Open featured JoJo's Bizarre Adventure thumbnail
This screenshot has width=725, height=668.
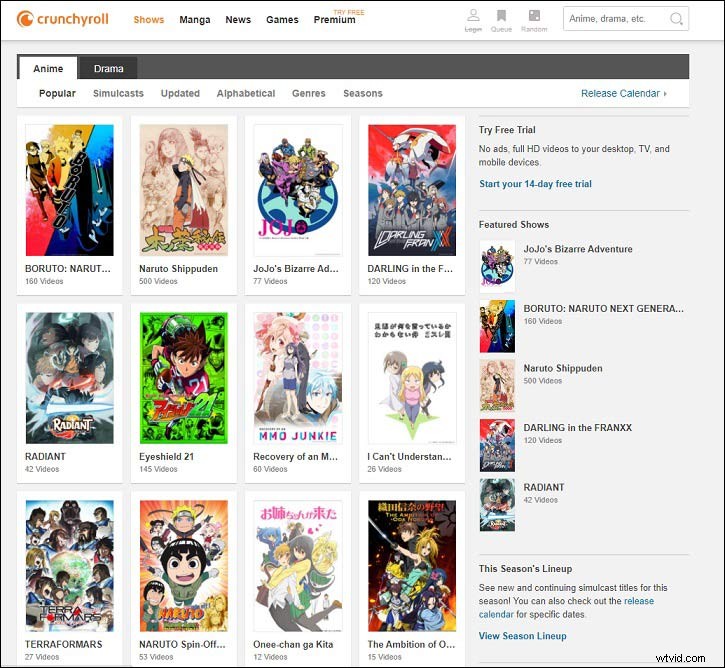(x=497, y=266)
